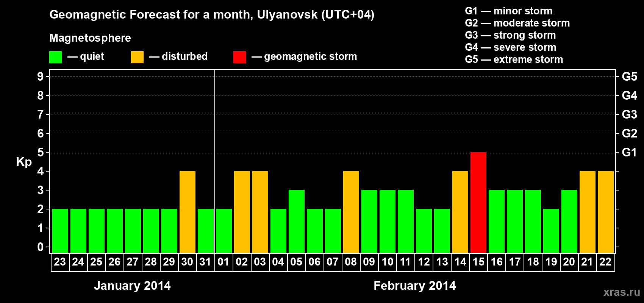This screenshot has height=303, width=644.
Task: Select the green bar for February 19
Action: point(551,231)
